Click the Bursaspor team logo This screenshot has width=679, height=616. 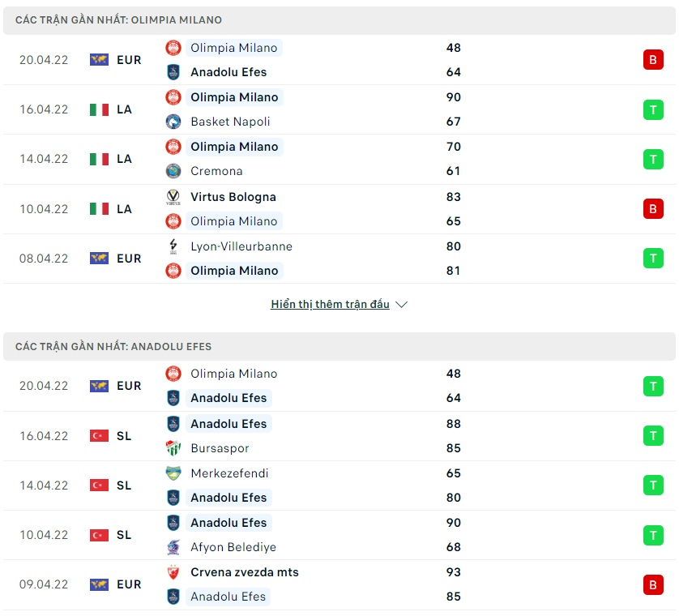point(173,448)
